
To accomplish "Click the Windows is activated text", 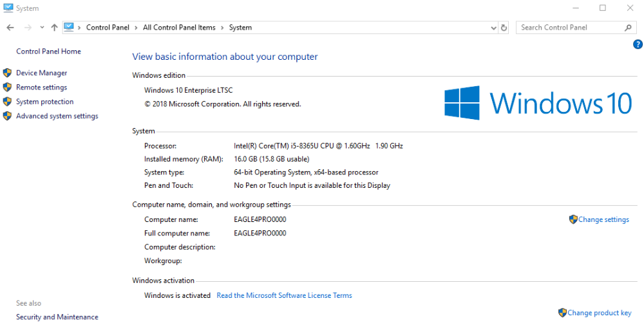I will click(x=178, y=295).
